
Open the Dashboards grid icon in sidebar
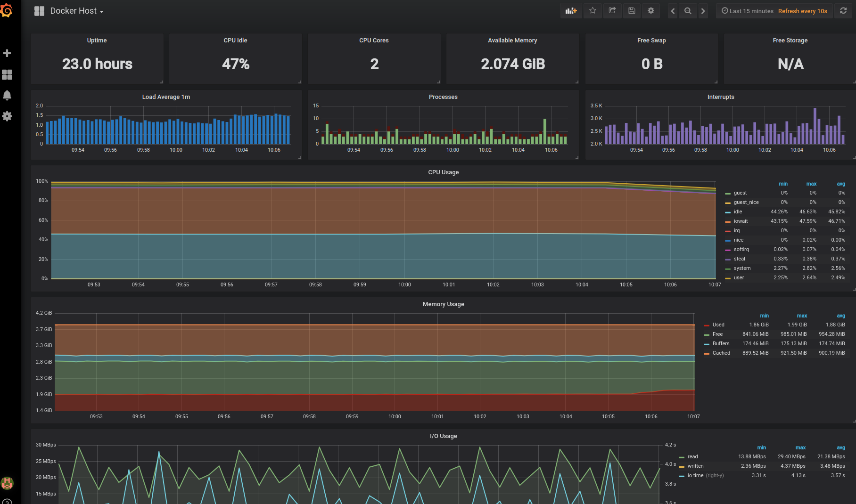pos(7,74)
